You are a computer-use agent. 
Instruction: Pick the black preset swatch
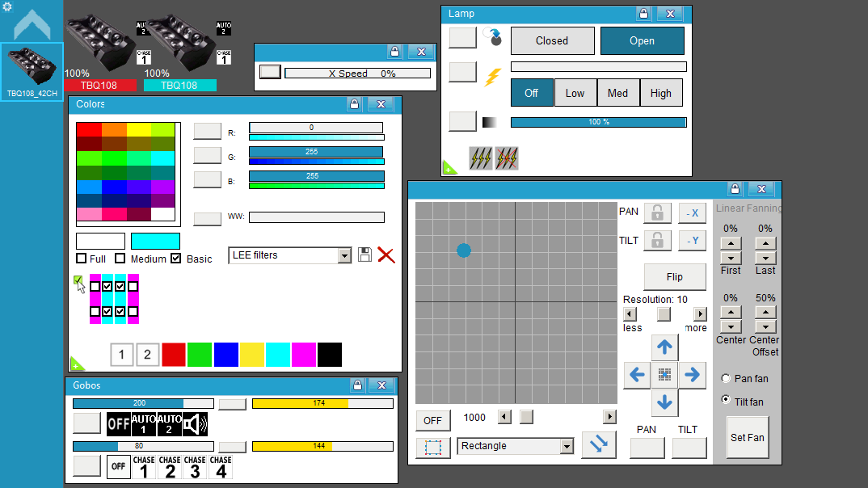(330, 355)
